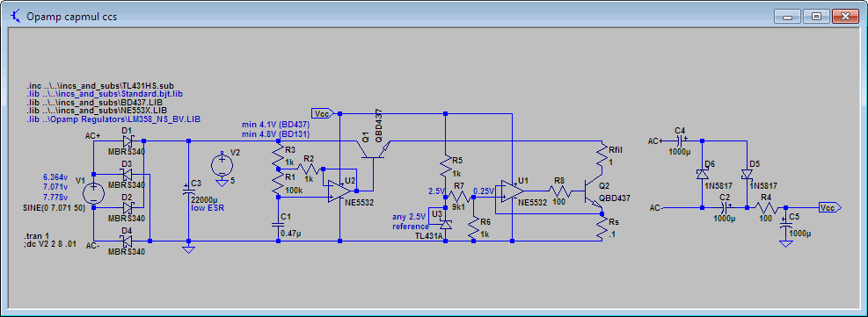Select capacitor C4 symbol
This screenshot has height=317, width=868.
(681, 141)
